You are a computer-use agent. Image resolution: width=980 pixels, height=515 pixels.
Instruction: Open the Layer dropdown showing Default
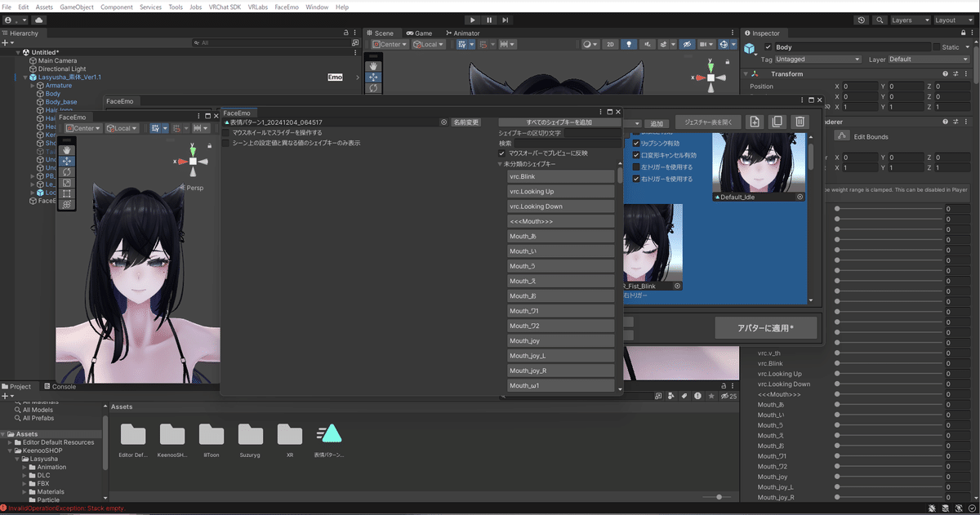pos(929,60)
